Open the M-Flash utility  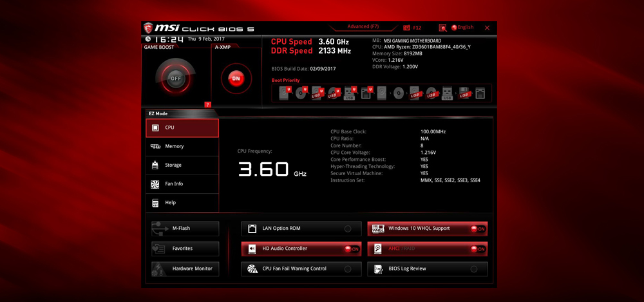[x=185, y=229]
